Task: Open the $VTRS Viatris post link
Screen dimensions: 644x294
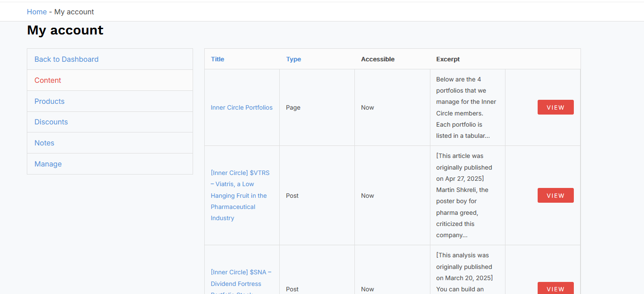Action: [240, 196]
